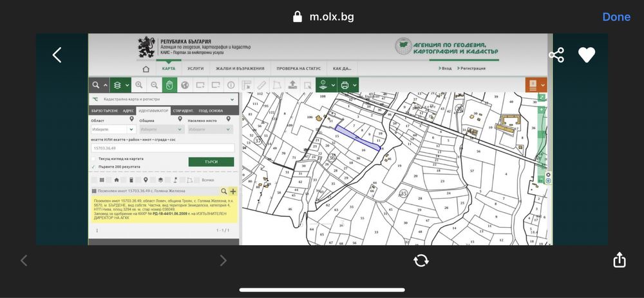Enable Текущ изглед на картата checkbox
Image resolution: width=644 pixels, height=298 pixels.
coord(93,159)
